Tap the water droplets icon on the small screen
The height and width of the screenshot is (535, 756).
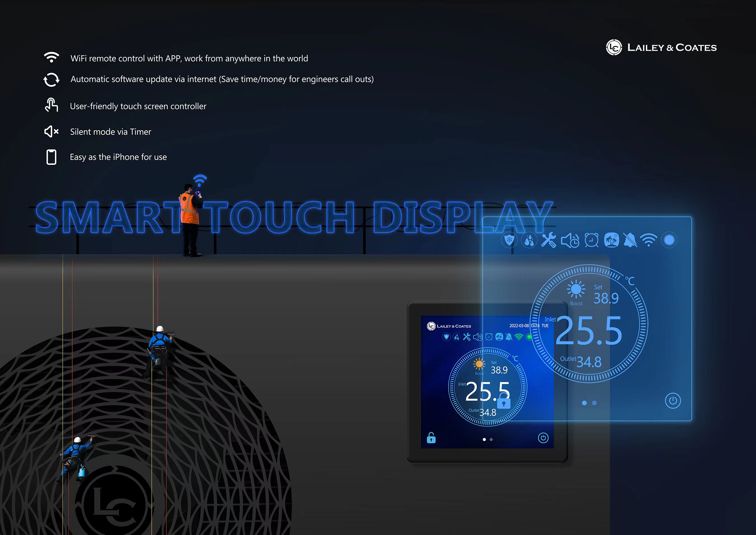457,337
